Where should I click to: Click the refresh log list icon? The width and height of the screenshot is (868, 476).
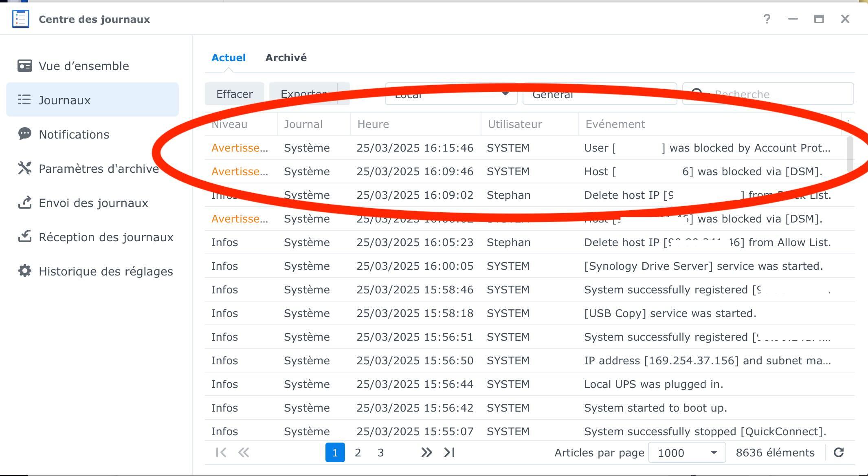pos(838,452)
